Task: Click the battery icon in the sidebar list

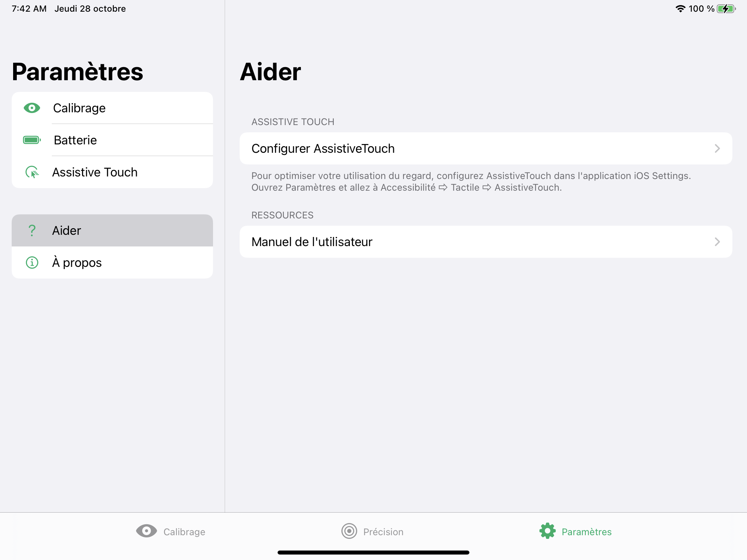Action: click(x=32, y=140)
